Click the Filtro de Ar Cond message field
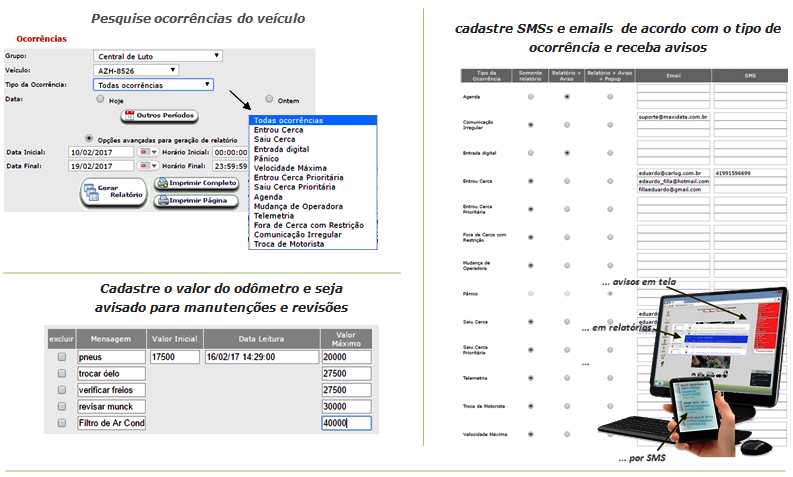Screen dimensions: 793x477 coord(111,423)
